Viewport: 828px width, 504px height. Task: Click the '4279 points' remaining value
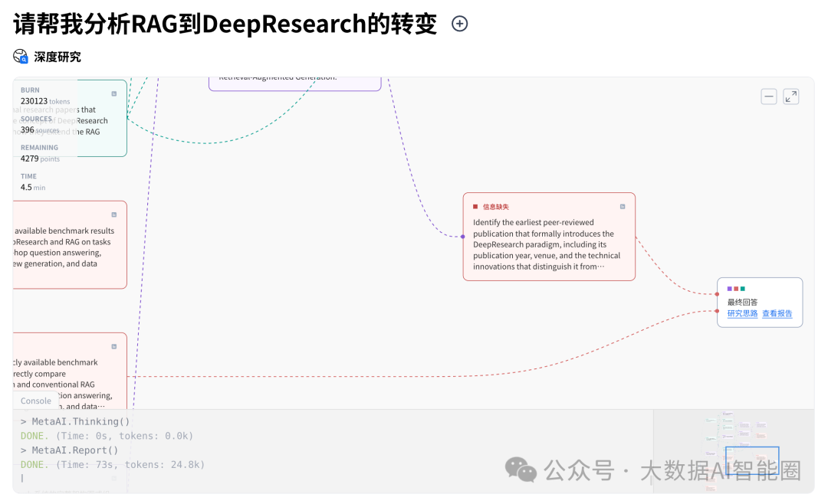tap(40, 159)
